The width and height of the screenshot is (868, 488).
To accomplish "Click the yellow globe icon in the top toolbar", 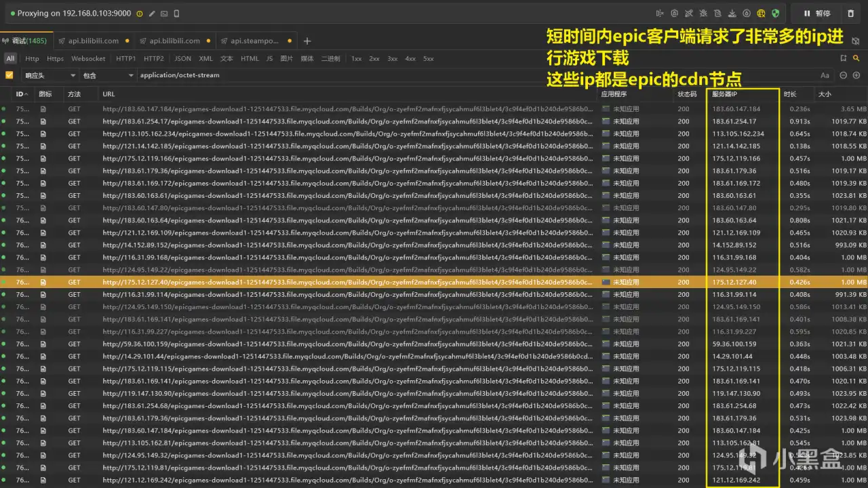I will point(762,14).
